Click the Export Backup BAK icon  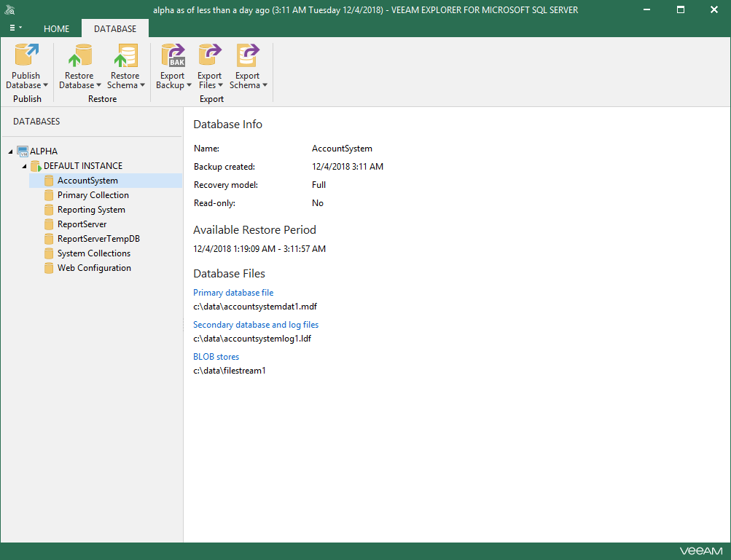coord(173,55)
